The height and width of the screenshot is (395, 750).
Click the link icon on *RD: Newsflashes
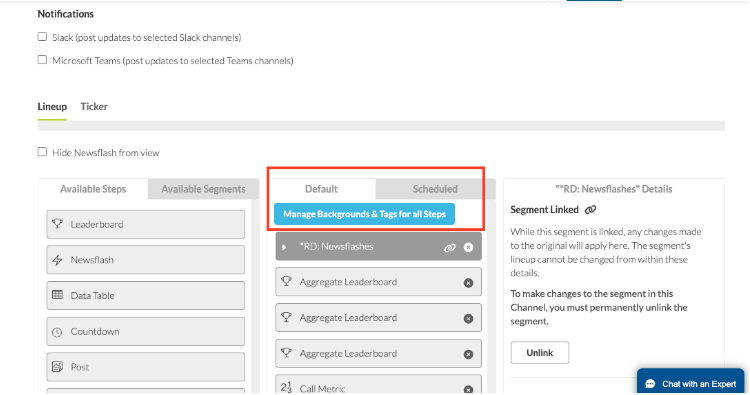tap(450, 247)
